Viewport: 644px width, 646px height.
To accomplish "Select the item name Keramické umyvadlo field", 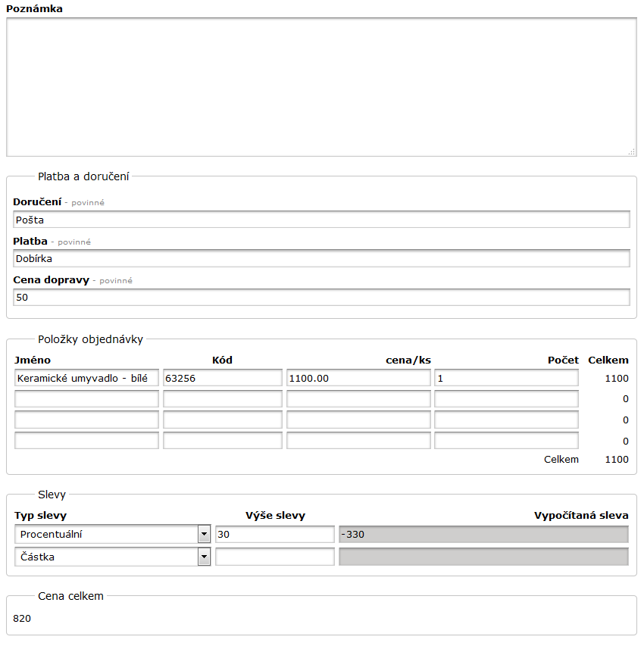I will [x=86, y=378].
